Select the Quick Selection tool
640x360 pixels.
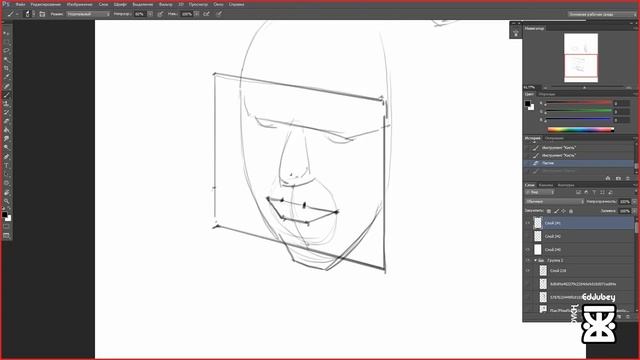7,60
